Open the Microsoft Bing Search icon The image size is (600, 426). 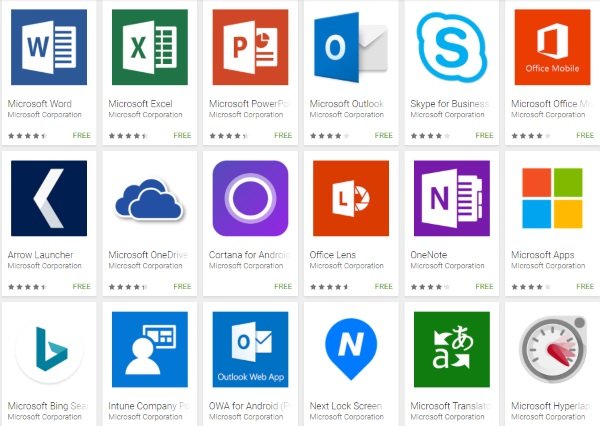[x=49, y=349]
